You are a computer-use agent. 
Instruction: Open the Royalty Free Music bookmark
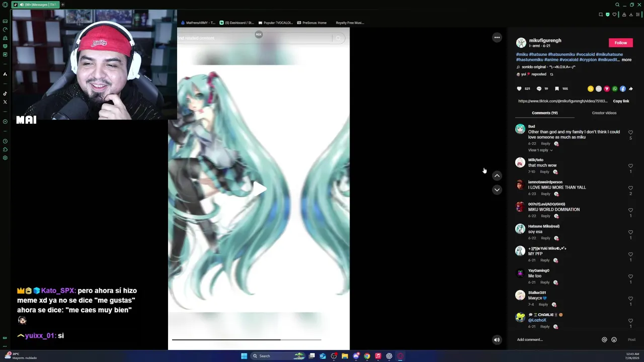point(350,23)
